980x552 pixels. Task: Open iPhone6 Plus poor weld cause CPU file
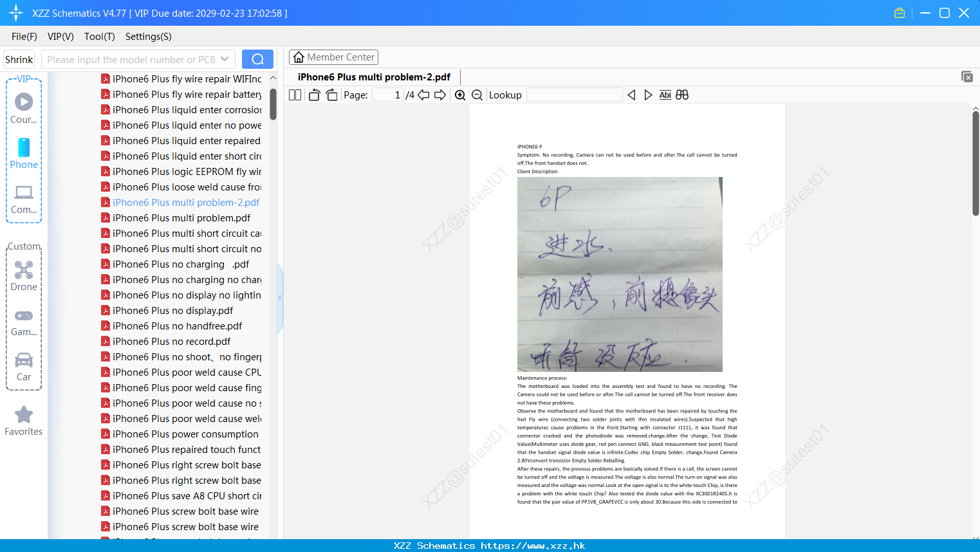181,373
